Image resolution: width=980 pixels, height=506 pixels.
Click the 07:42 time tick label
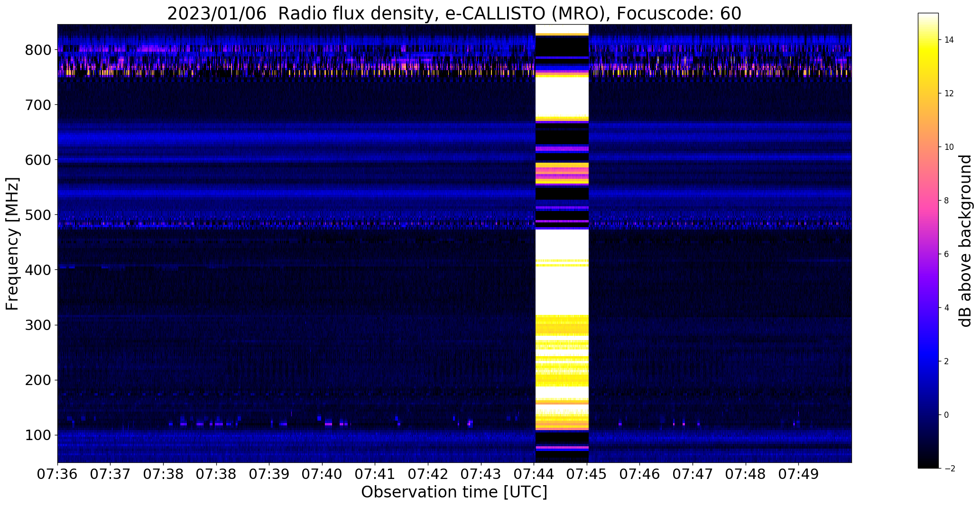click(x=428, y=475)
